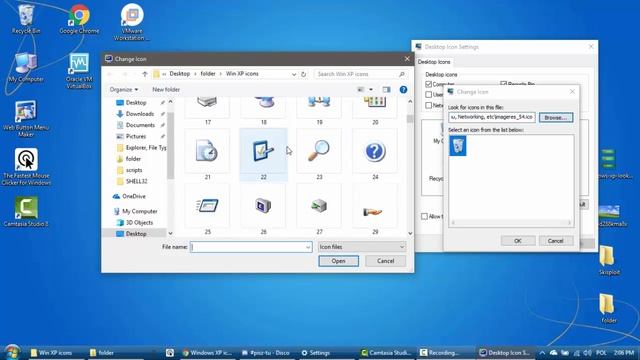Open Desktop quick access item
The image size is (640, 360).
(136, 102)
